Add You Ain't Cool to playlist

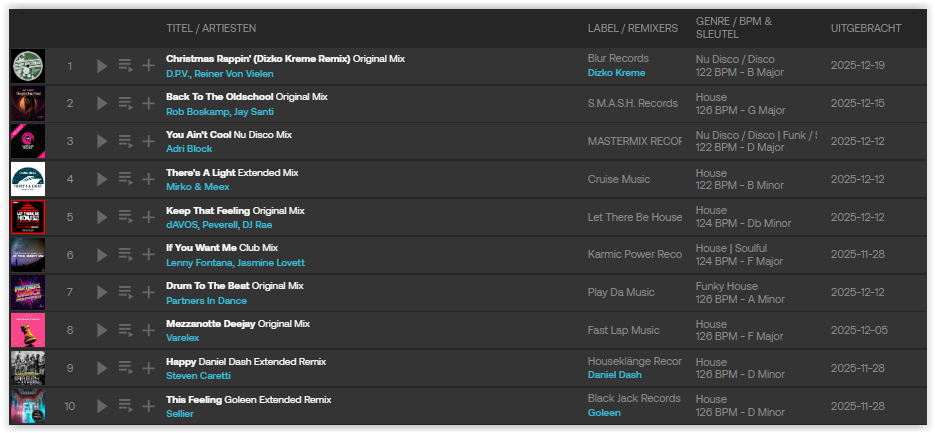(x=148, y=141)
